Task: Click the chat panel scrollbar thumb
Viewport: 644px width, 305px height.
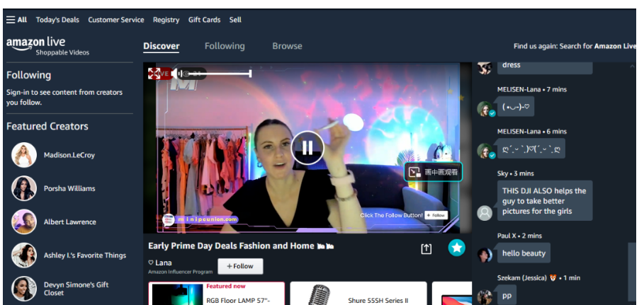Action: tap(632, 272)
